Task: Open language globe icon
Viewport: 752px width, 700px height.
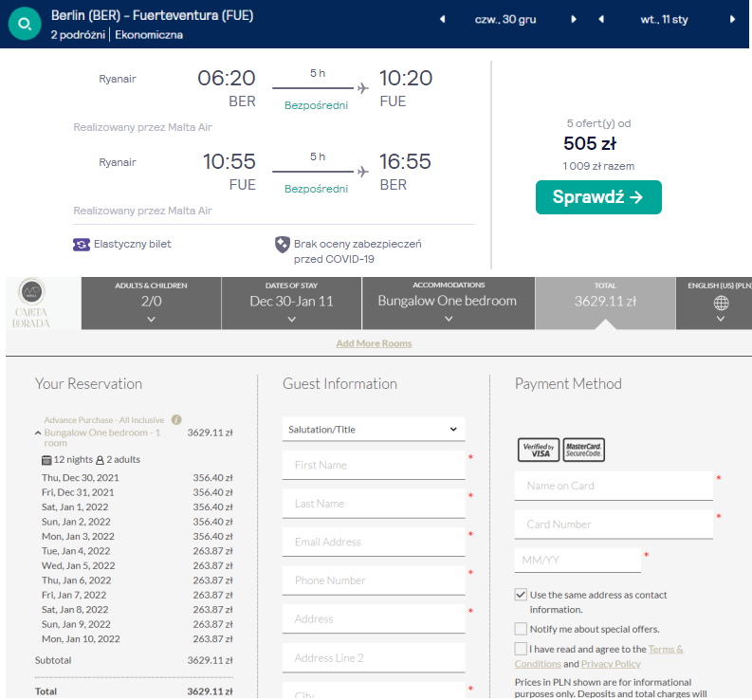Action: pyautogui.click(x=721, y=303)
